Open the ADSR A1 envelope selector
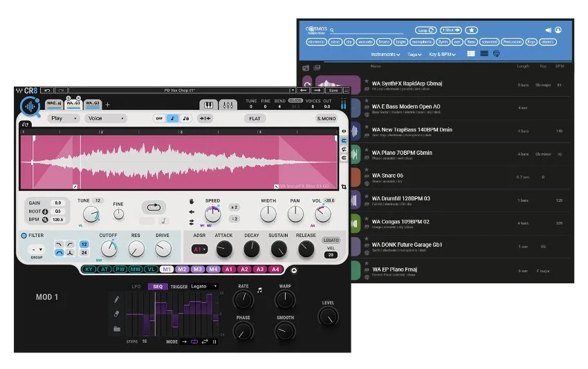The height and width of the screenshot is (369, 588). pos(199,249)
